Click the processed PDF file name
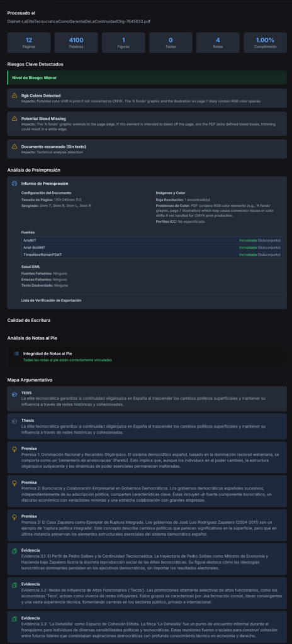292x644 pixels. coord(79,21)
